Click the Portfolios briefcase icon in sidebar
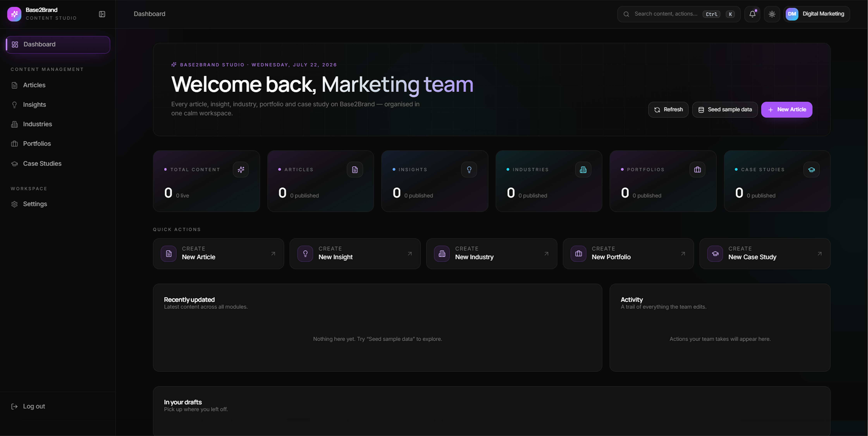868x436 pixels. (15, 144)
